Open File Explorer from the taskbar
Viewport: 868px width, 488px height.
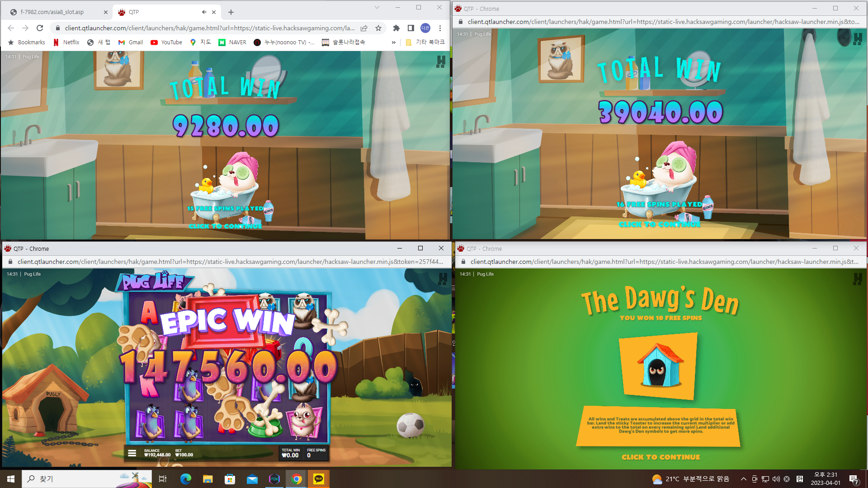tap(208, 479)
